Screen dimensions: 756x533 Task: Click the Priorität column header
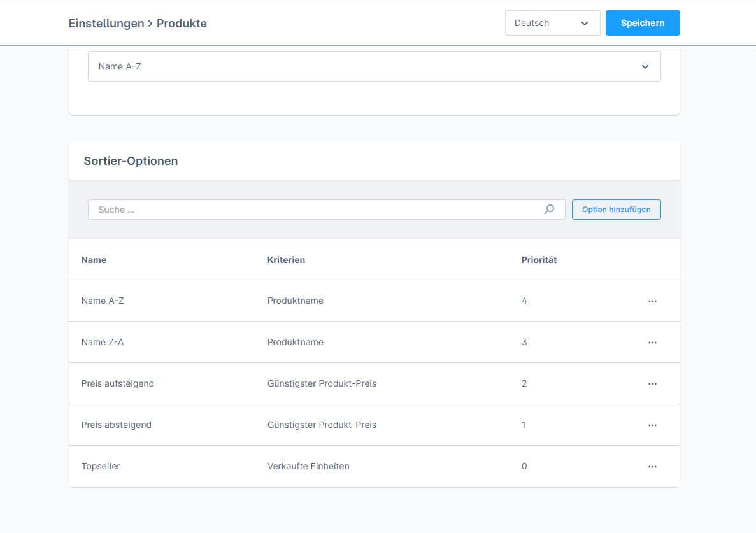[539, 260]
